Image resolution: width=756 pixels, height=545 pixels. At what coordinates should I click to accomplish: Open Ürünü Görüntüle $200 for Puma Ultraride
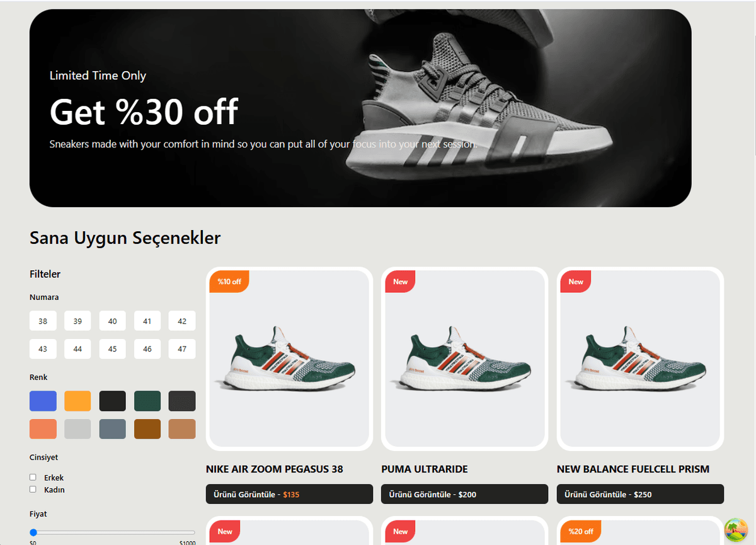tap(464, 494)
